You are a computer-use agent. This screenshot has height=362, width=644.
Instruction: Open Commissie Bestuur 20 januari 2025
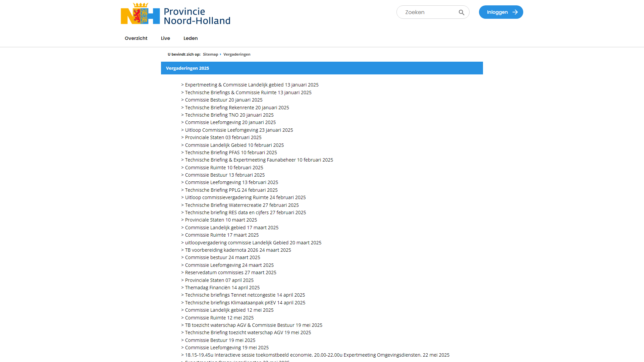[224, 100]
